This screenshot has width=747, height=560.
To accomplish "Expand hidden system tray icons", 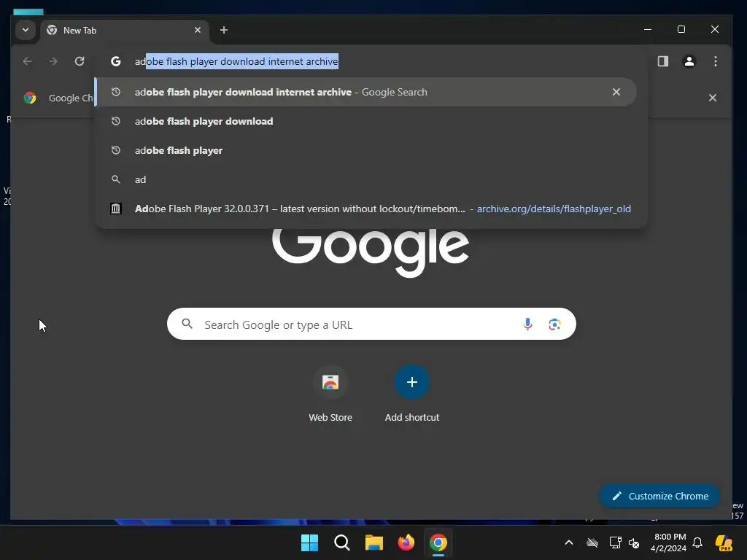I will click(x=569, y=542).
